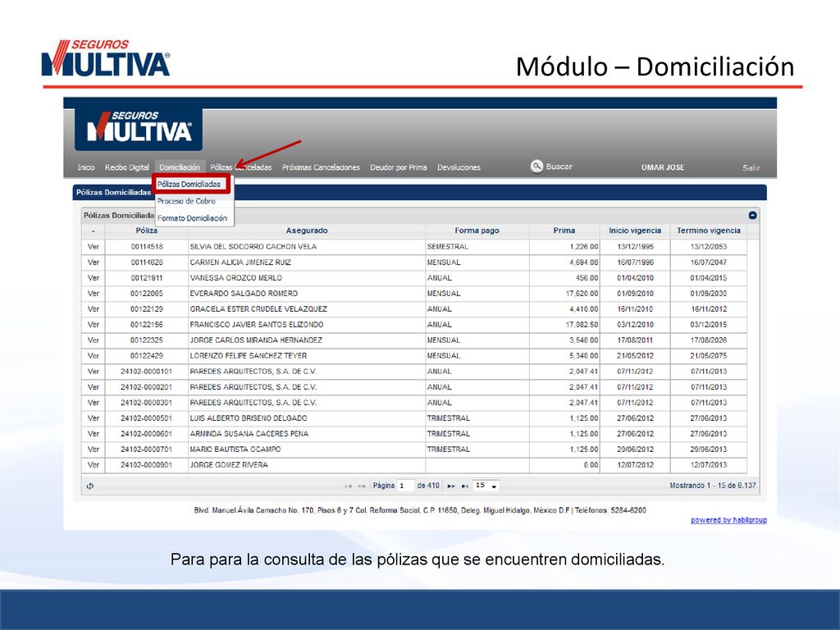Viewport: 840px width, 630px height.
Task: Select Proceso de Cobro submenu entry
Action: click(186, 201)
